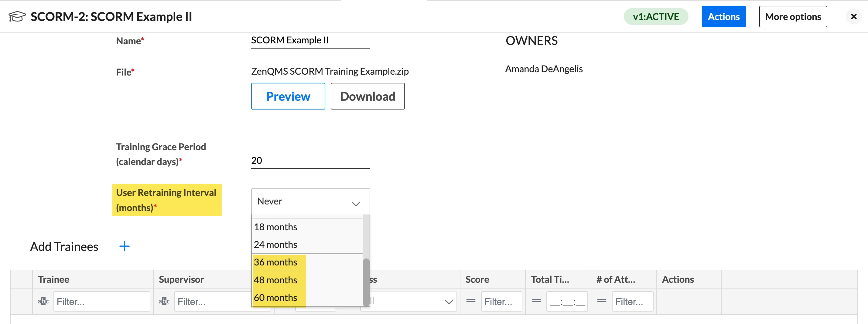Pick 60 months retraining interval
This screenshot has width=868, height=324.
tap(307, 298)
